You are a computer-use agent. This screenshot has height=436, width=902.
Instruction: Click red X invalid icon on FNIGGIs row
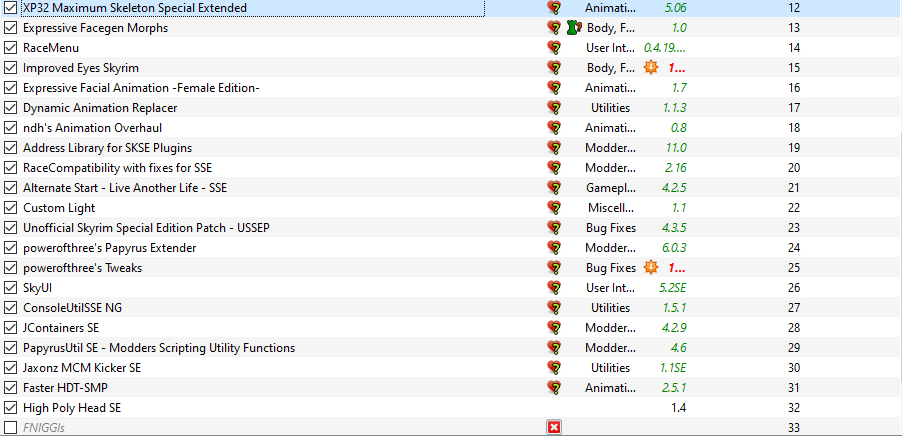(x=554, y=427)
